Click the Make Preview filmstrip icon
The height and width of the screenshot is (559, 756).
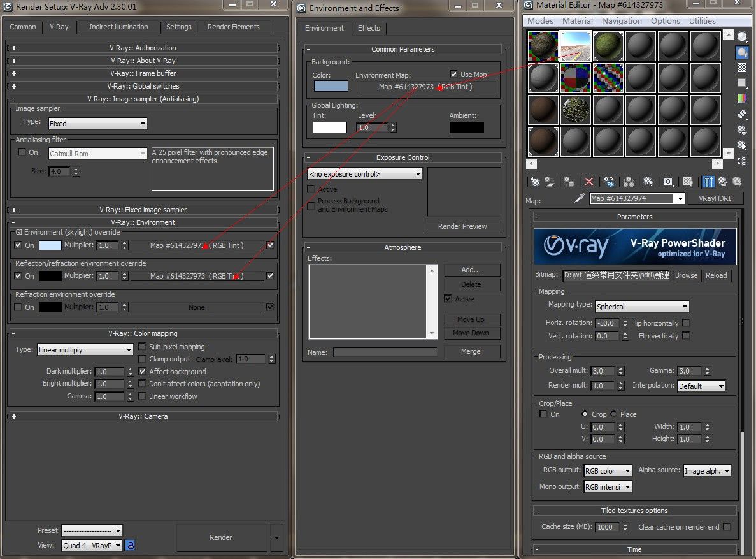[x=743, y=114]
